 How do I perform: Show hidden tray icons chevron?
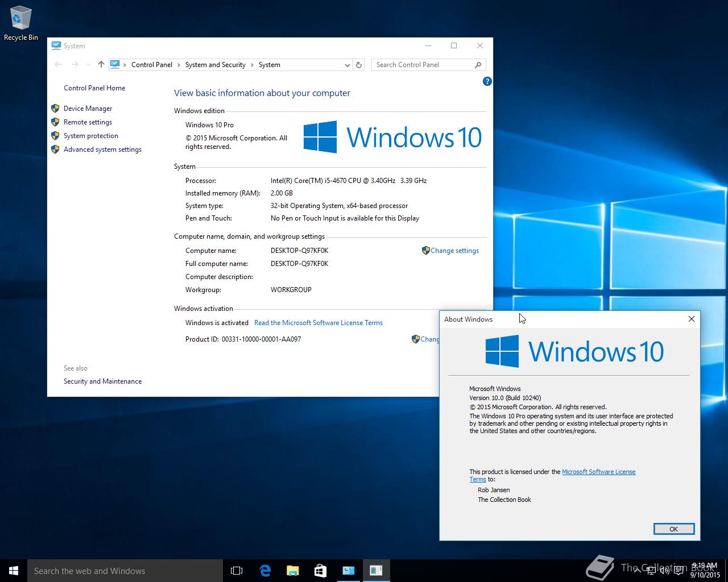tap(638, 571)
